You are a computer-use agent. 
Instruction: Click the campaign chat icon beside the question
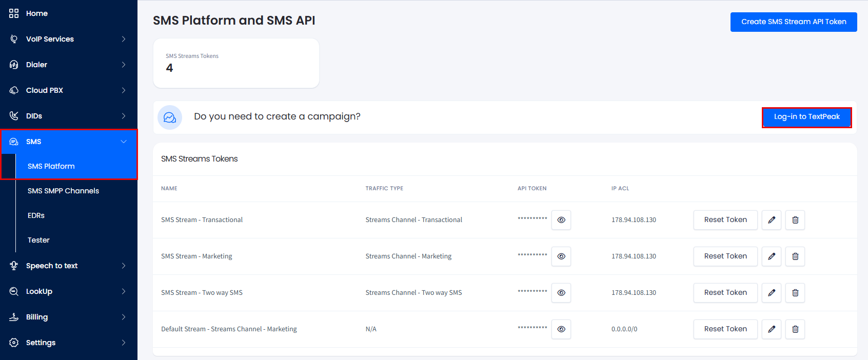pos(170,117)
